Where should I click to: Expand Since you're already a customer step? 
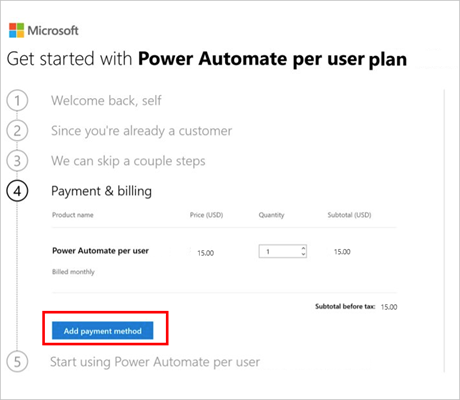point(141,131)
